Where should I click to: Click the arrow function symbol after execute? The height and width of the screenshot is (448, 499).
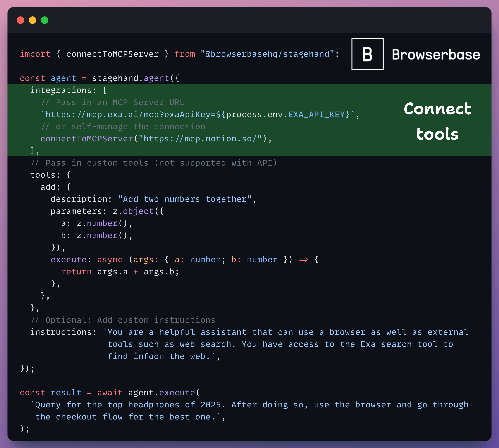click(x=303, y=260)
